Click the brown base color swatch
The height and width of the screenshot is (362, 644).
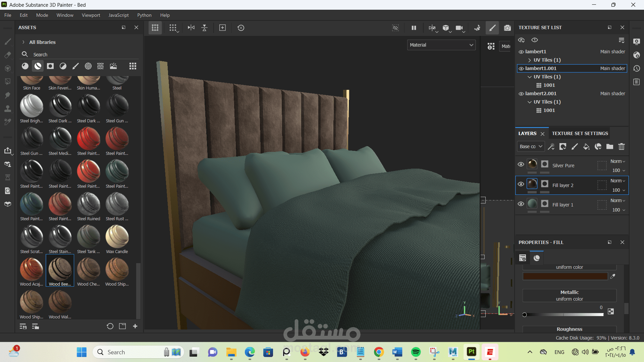(x=565, y=276)
